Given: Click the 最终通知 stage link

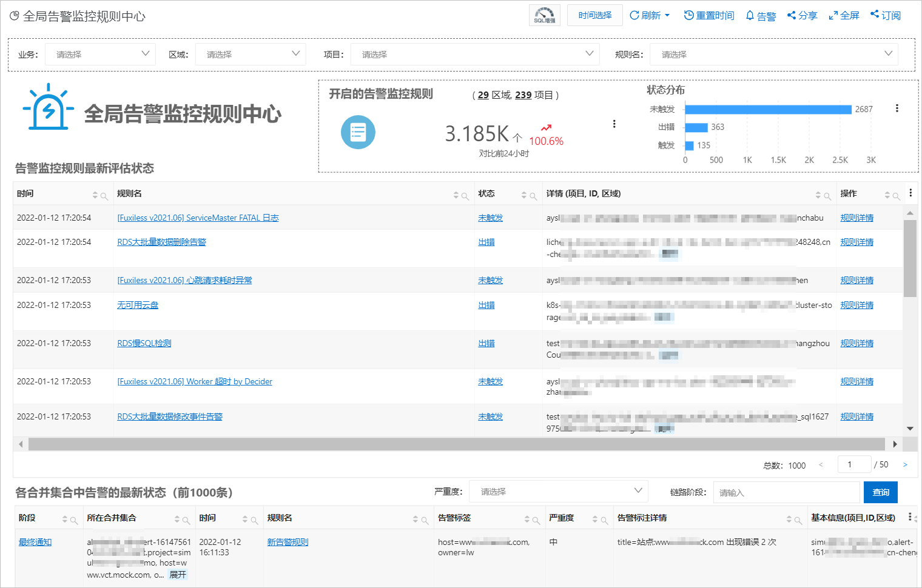Looking at the screenshot, I should [x=35, y=542].
